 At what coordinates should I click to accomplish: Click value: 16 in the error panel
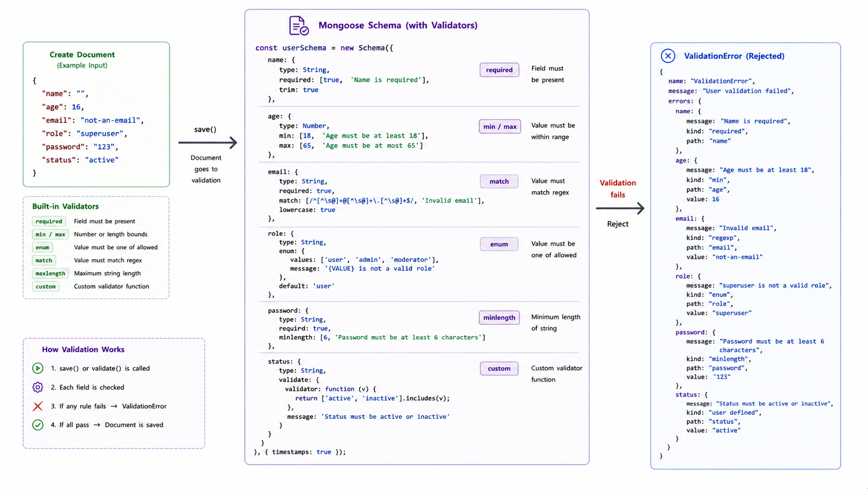pyautogui.click(x=702, y=199)
